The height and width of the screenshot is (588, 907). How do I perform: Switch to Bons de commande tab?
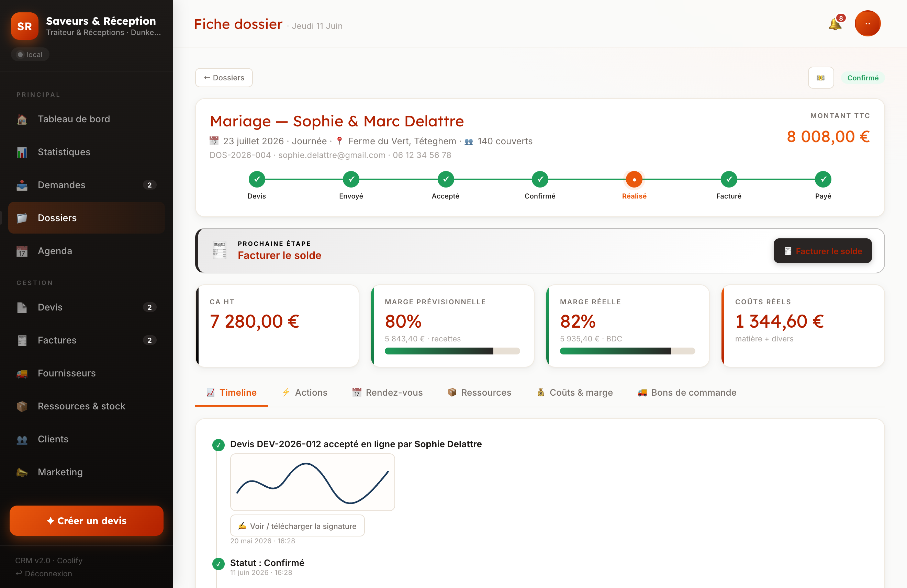[x=687, y=393]
